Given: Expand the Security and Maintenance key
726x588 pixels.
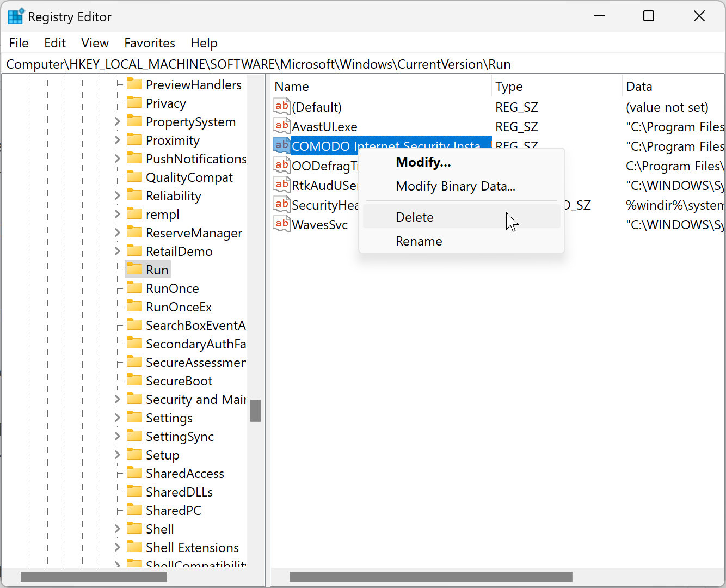Looking at the screenshot, I should tap(117, 399).
